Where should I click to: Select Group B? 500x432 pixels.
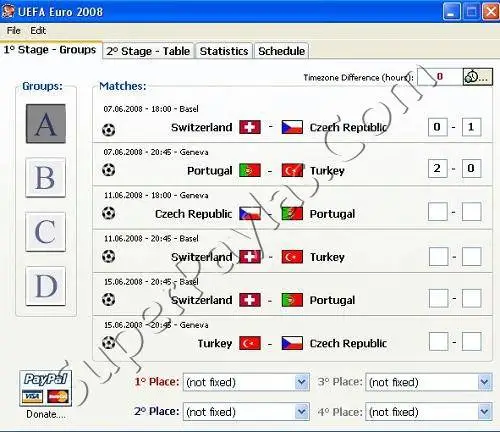46,177
